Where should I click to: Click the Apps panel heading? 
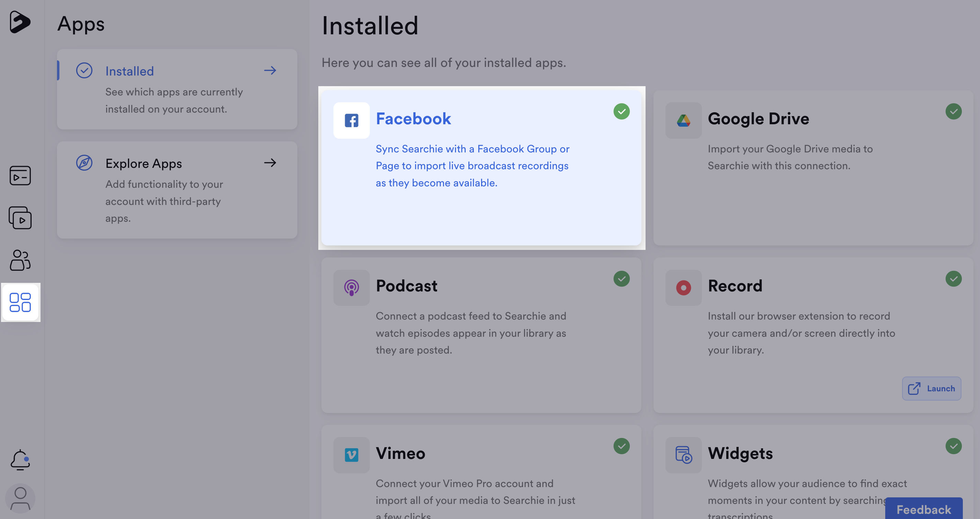tap(81, 24)
